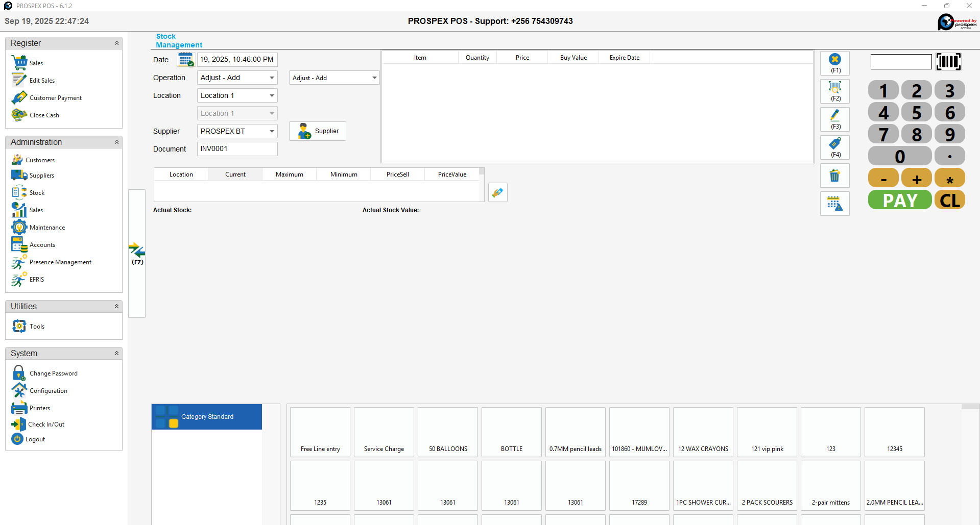Expand the first Location dropdown
The image size is (980, 525).
[x=237, y=95]
